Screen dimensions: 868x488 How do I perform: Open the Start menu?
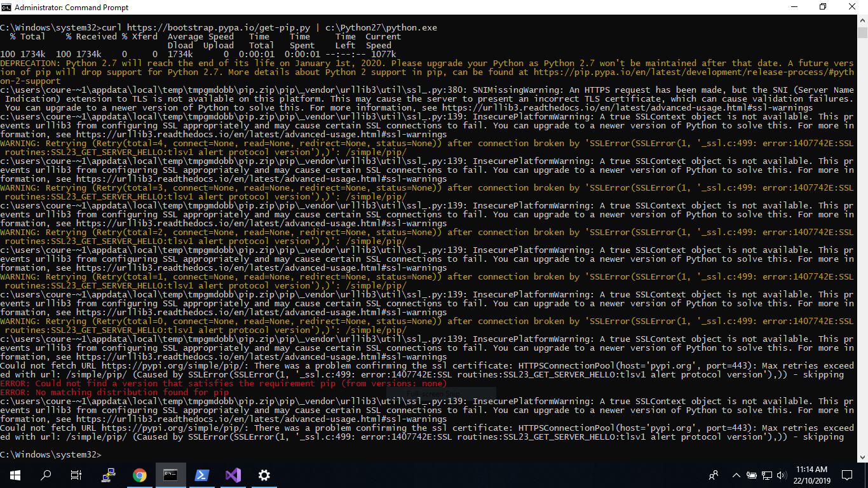tap(14, 475)
